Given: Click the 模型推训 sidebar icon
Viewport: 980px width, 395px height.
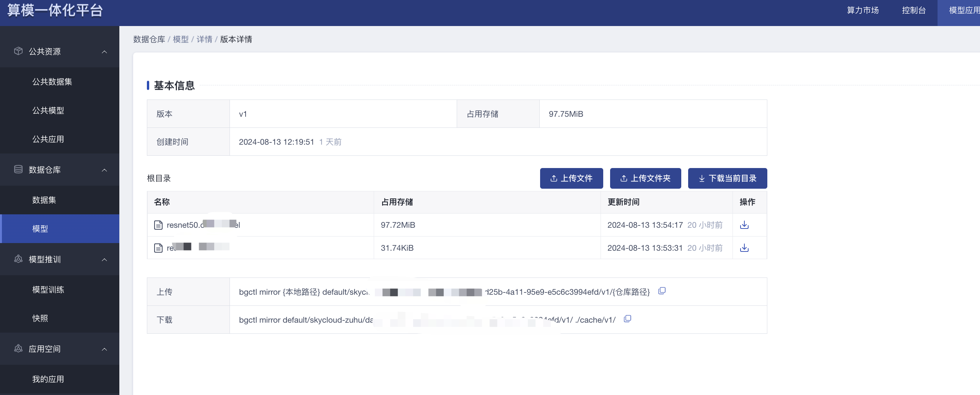Looking at the screenshot, I should click(18, 259).
